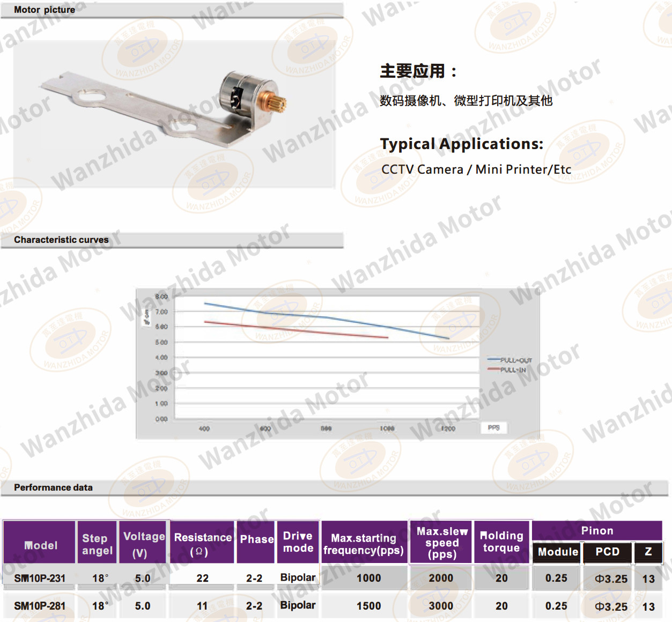Click Φ3.25 PCD in SM10P-281 row
This screenshot has width=672, height=622.
[611, 607]
